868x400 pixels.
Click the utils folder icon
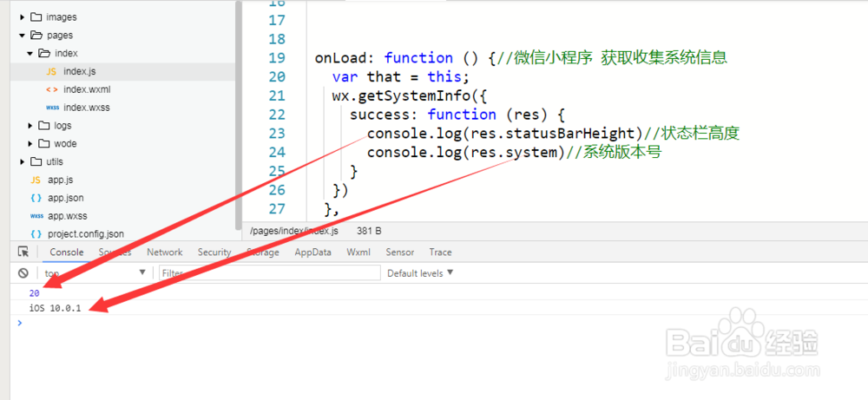pyautogui.click(x=36, y=161)
